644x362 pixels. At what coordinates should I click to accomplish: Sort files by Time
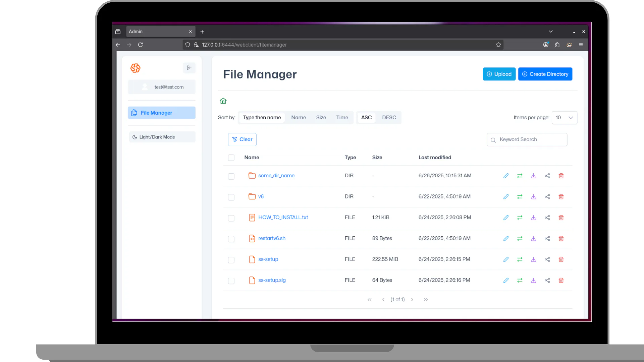tap(342, 118)
